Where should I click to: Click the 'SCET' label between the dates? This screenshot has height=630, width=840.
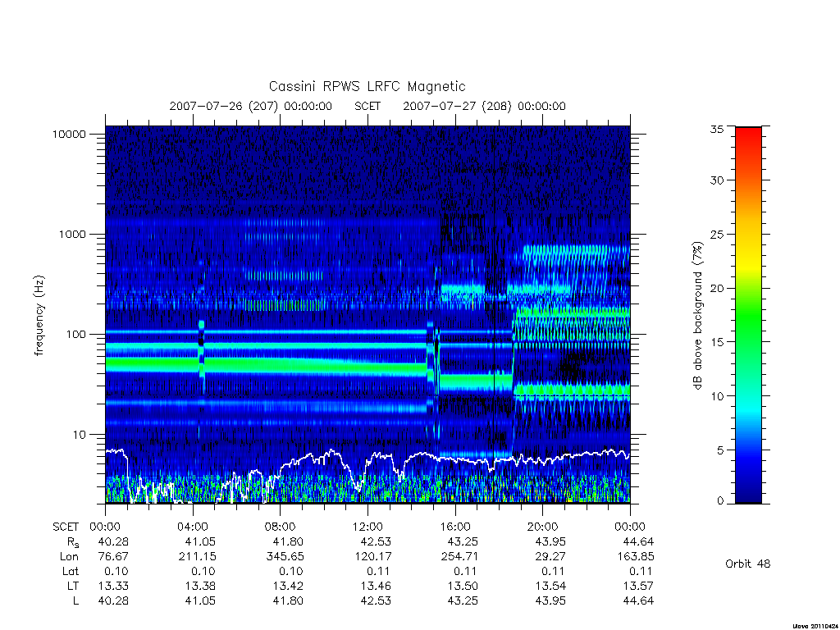coord(367,106)
